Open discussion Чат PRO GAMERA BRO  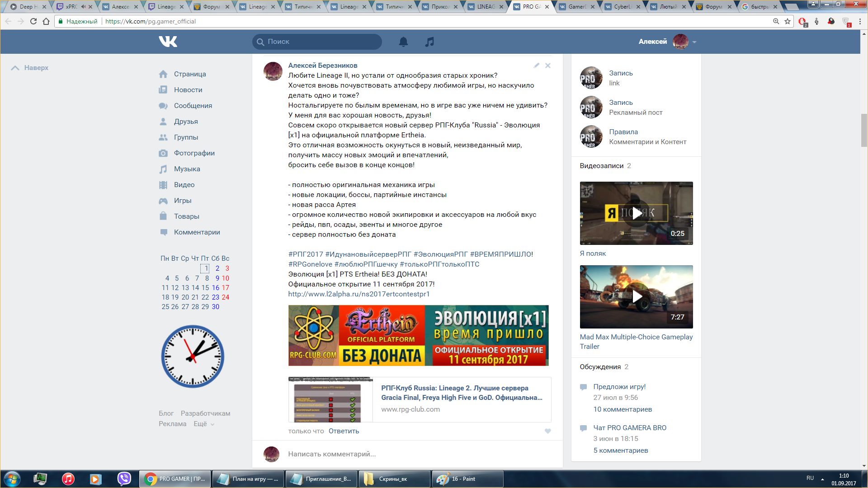[x=630, y=428]
